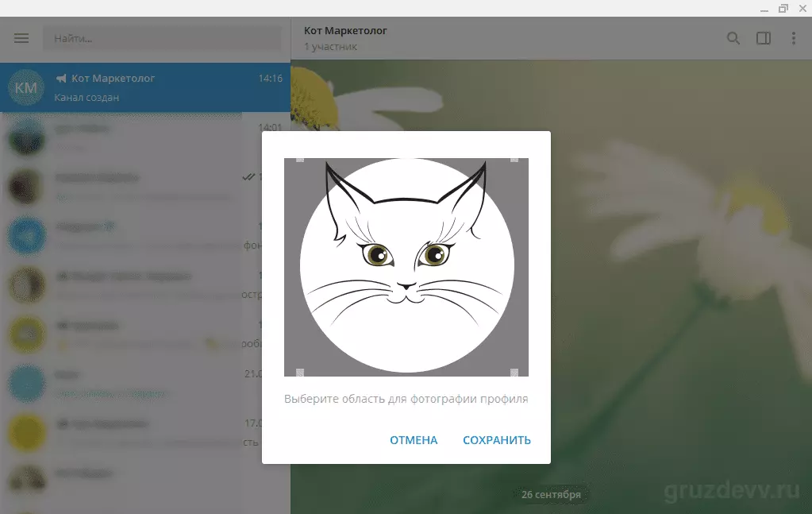Click СОХРАНИТЬ to save profile photo
The image size is (812, 514).
click(497, 440)
